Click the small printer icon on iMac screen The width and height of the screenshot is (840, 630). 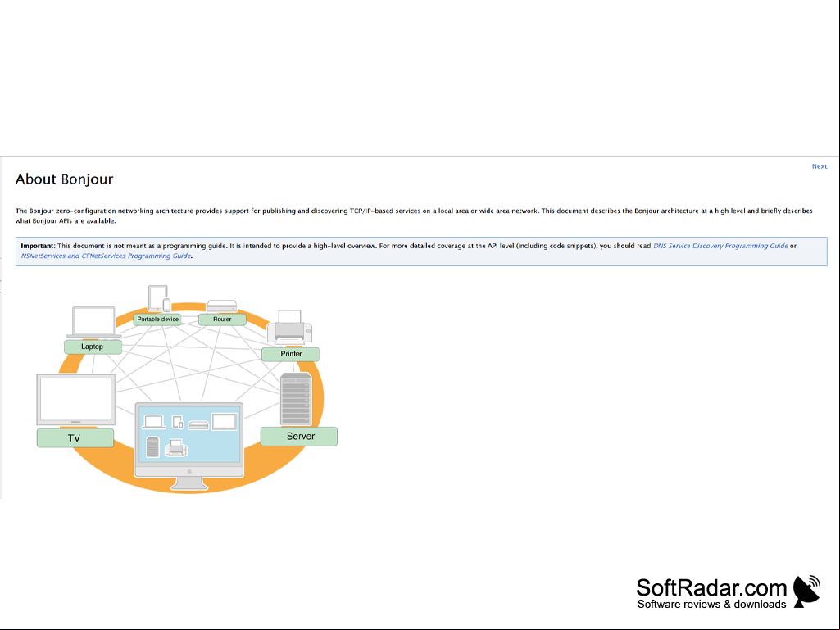point(175,448)
